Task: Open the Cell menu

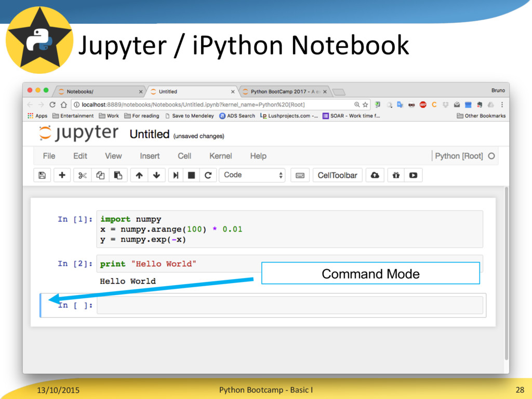Action: (x=184, y=156)
